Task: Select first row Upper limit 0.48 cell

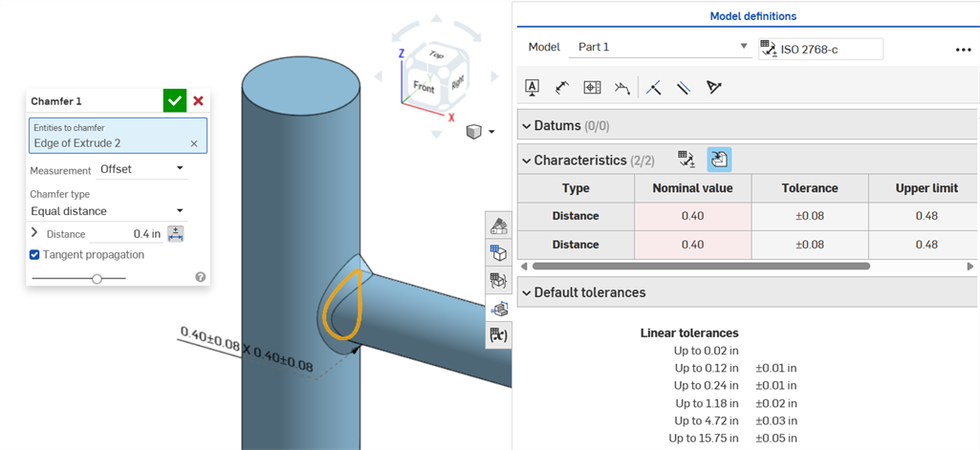Action: 924,217
